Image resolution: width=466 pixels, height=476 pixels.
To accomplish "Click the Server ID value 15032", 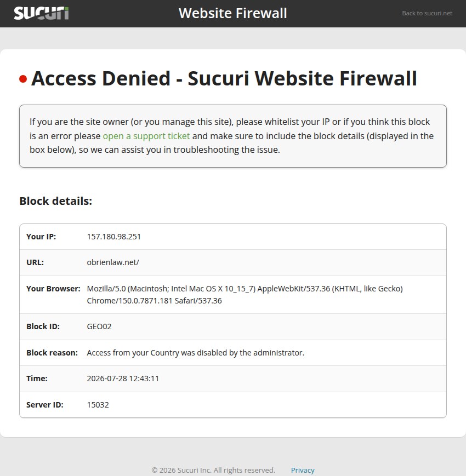I will 98,405.
